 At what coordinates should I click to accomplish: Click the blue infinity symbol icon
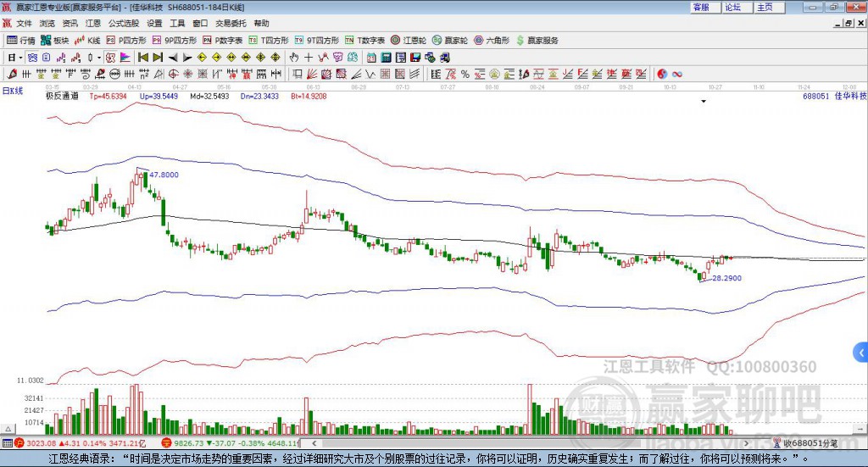point(676,74)
